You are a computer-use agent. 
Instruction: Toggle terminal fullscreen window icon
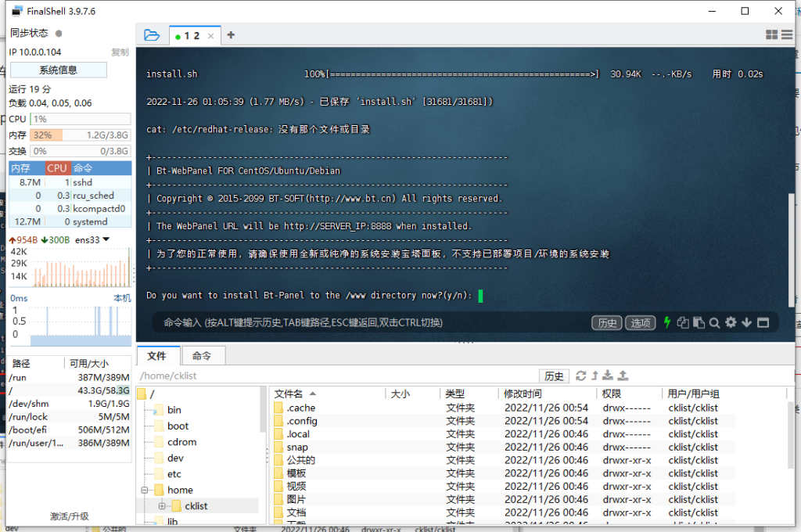(763, 322)
